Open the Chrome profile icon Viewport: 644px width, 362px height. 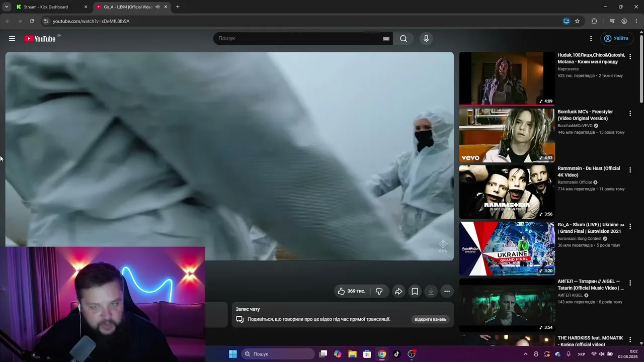click(x=624, y=21)
